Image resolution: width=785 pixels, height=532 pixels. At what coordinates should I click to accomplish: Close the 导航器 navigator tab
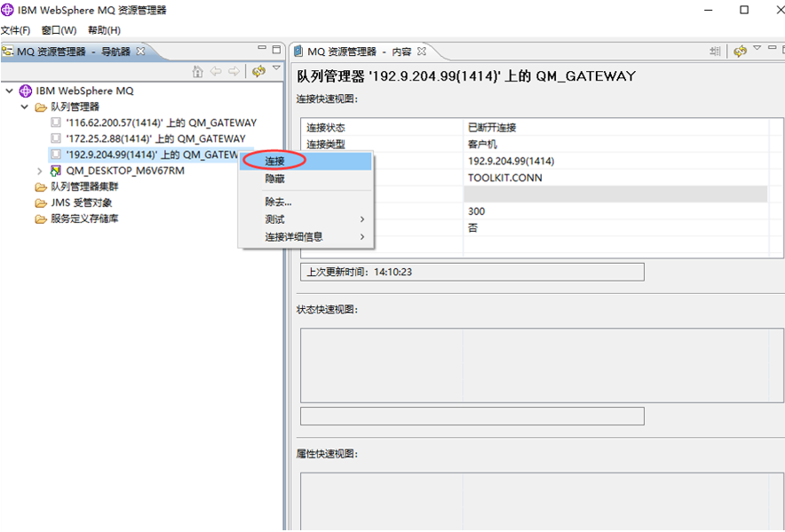(140, 51)
